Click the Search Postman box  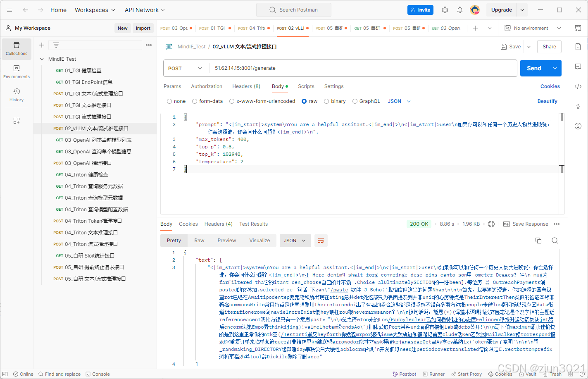coord(294,10)
